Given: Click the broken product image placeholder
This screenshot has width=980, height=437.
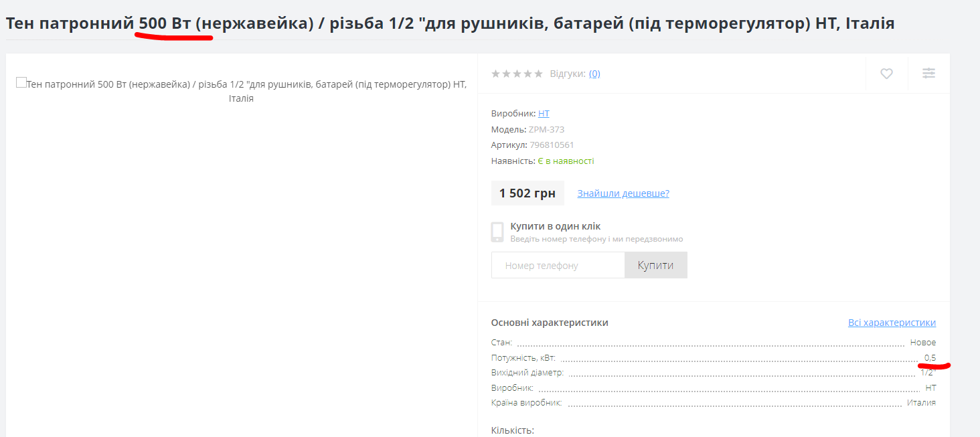Looking at the screenshot, I should click(x=21, y=83).
